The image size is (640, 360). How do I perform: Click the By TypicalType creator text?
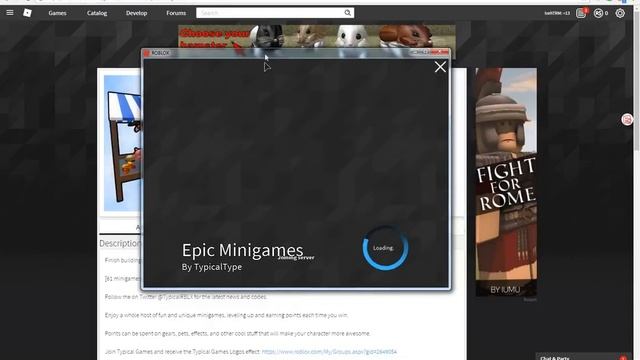click(x=212, y=267)
